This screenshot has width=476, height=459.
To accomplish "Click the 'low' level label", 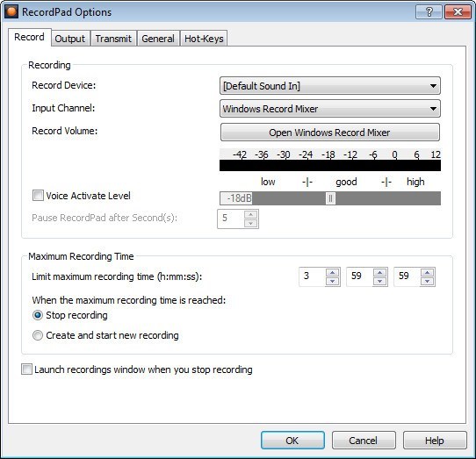I will tap(268, 182).
